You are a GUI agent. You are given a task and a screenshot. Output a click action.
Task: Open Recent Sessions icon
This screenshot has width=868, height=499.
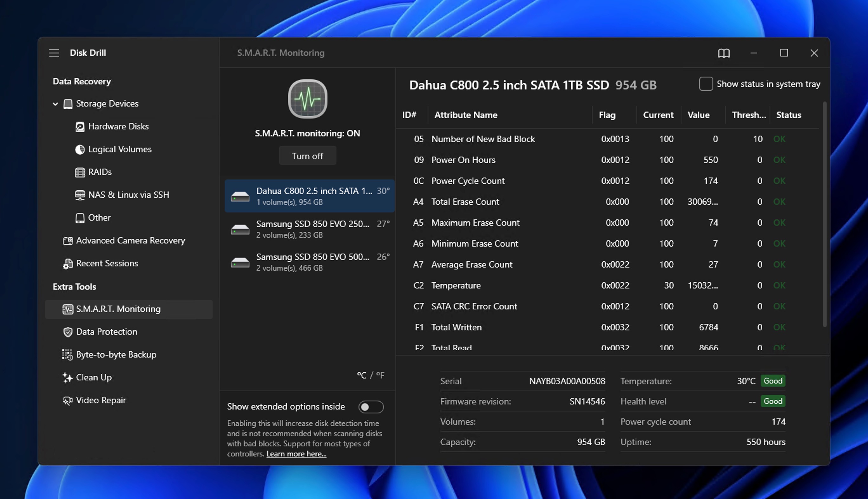coord(68,263)
